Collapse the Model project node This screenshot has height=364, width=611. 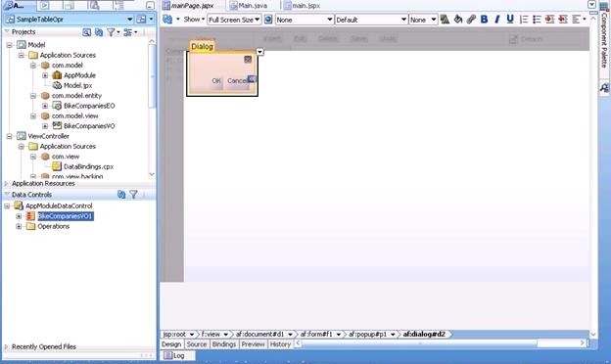click(x=10, y=45)
